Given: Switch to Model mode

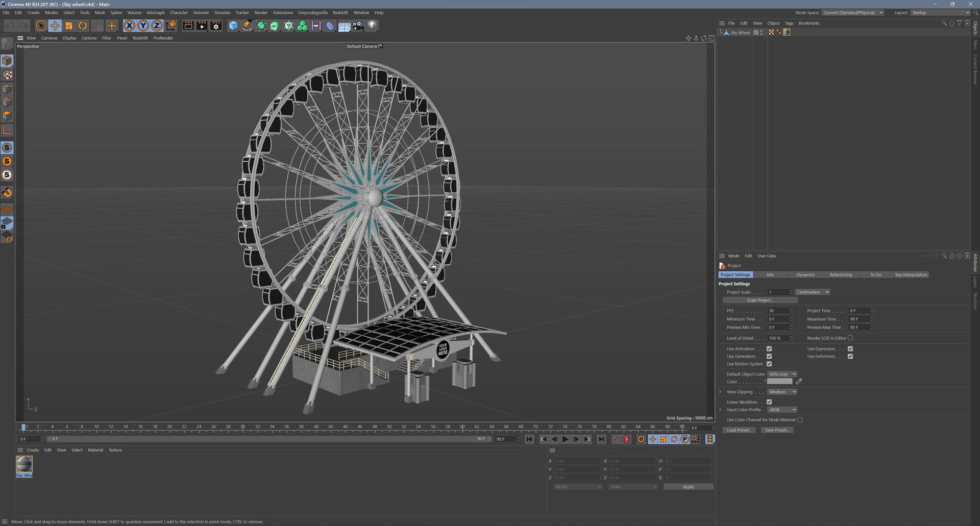Looking at the screenshot, I should [x=7, y=61].
